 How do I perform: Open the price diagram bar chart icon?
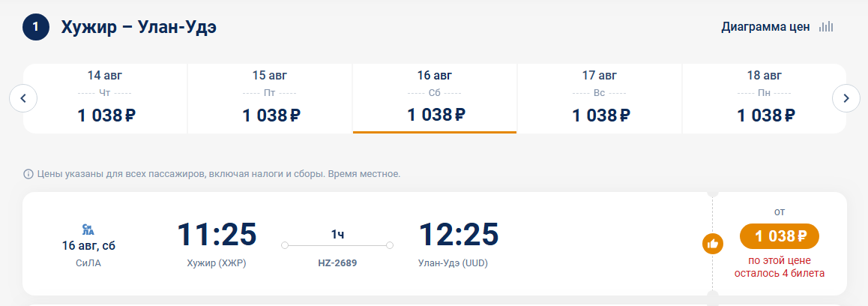coord(826,26)
